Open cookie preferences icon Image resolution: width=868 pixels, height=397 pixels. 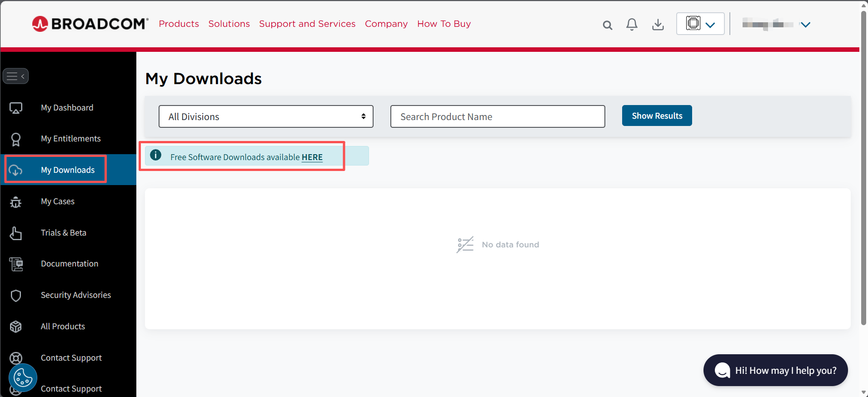coord(23,377)
